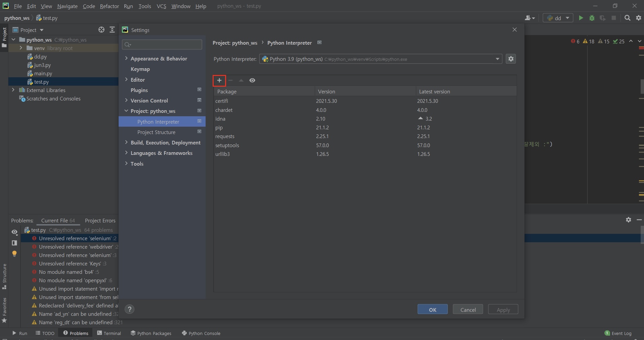Image resolution: width=644 pixels, height=340 pixels.
Task: Select Keymap settings
Action: pos(140,69)
